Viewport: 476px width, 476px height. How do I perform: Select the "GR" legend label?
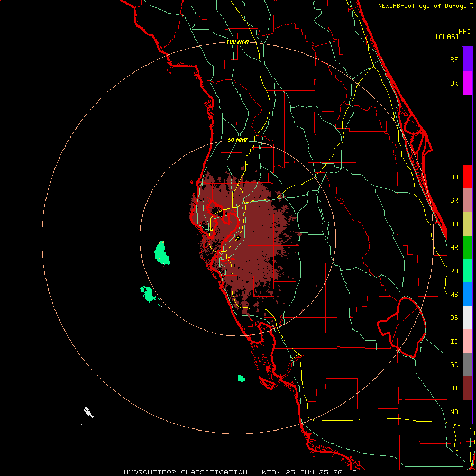(x=454, y=200)
